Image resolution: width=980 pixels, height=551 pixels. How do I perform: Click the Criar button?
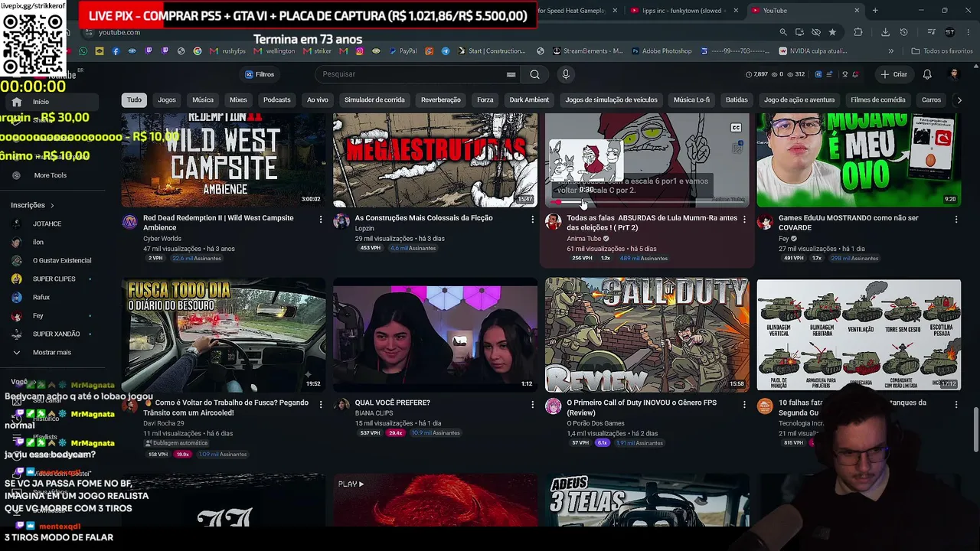point(894,74)
